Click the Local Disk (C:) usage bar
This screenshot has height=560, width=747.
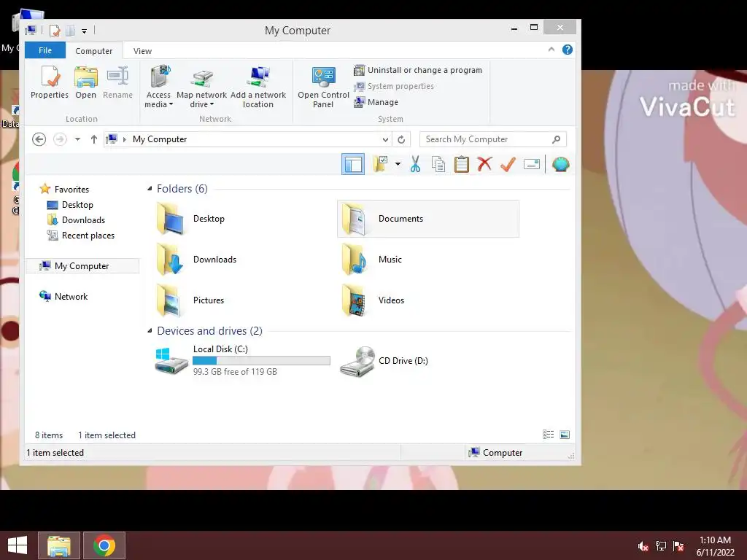click(x=262, y=361)
